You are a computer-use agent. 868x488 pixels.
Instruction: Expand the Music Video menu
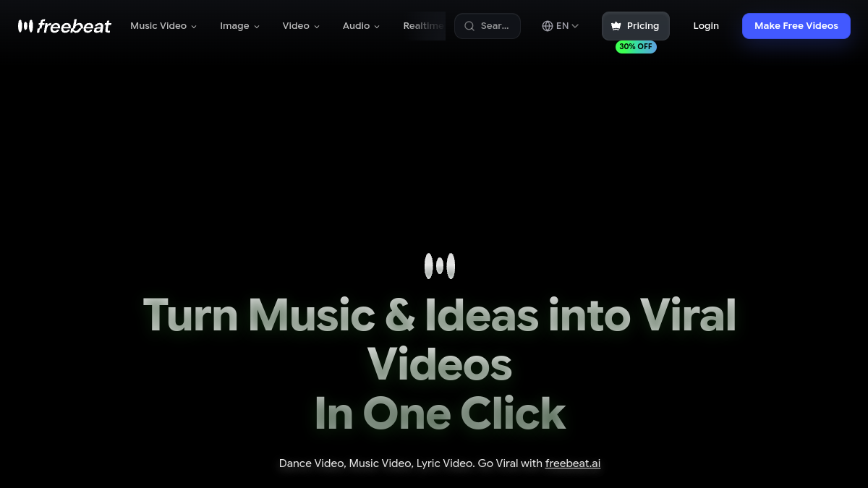click(x=163, y=26)
